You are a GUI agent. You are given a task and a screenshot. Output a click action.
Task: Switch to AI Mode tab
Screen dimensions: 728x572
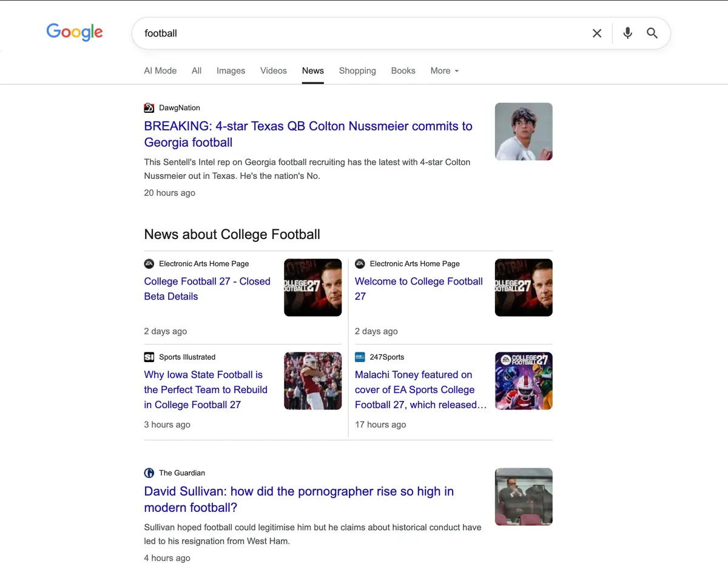click(x=160, y=71)
